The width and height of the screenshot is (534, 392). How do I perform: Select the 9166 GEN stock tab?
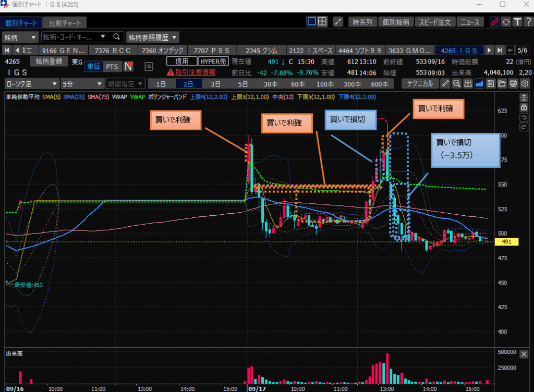63,51
